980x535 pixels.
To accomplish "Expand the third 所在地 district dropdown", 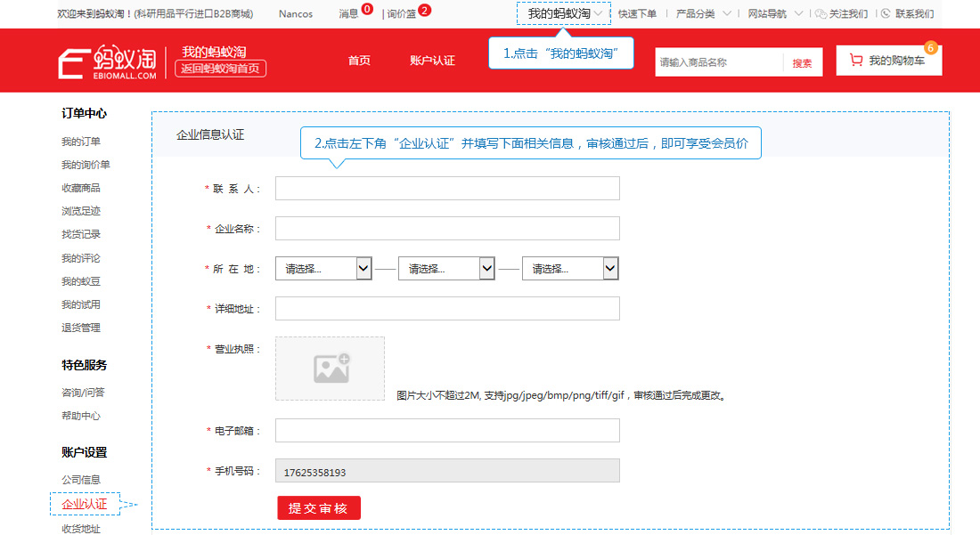I will (570, 269).
